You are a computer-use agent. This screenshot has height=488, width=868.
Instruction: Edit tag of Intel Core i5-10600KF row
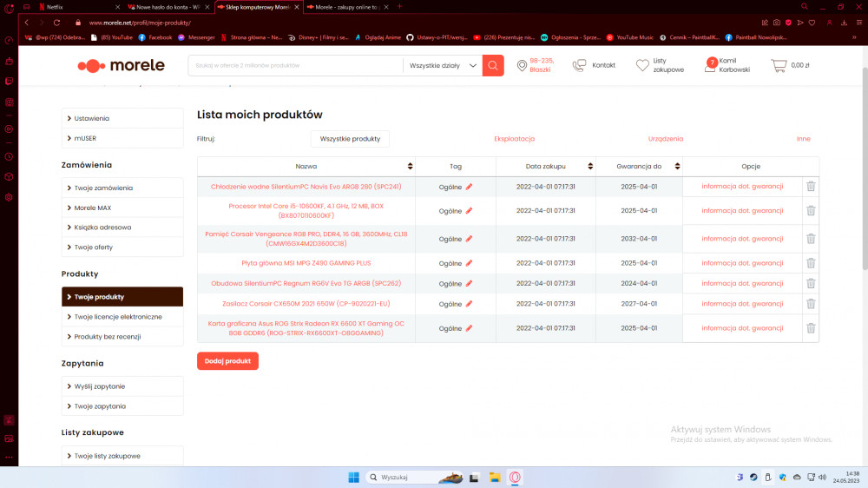click(470, 211)
